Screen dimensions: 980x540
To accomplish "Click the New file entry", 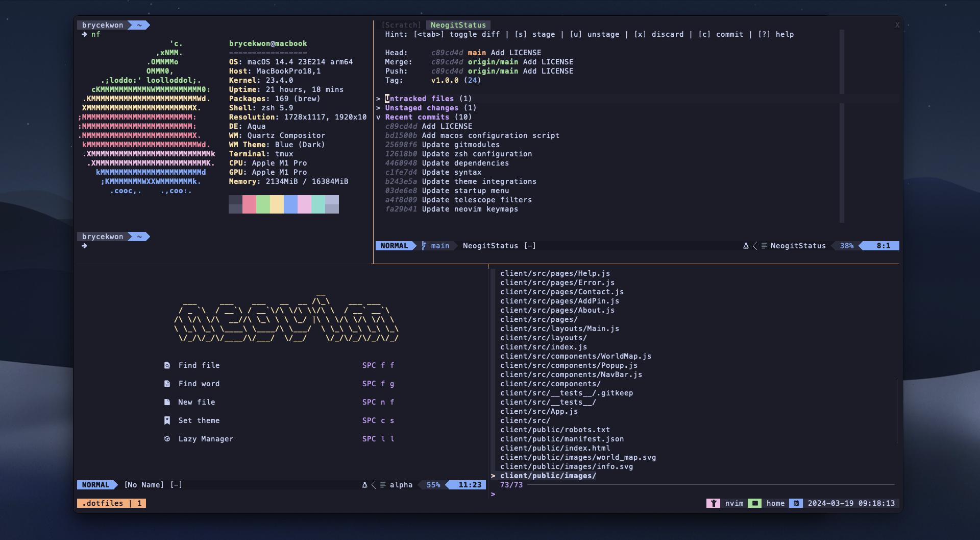I will [197, 402].
